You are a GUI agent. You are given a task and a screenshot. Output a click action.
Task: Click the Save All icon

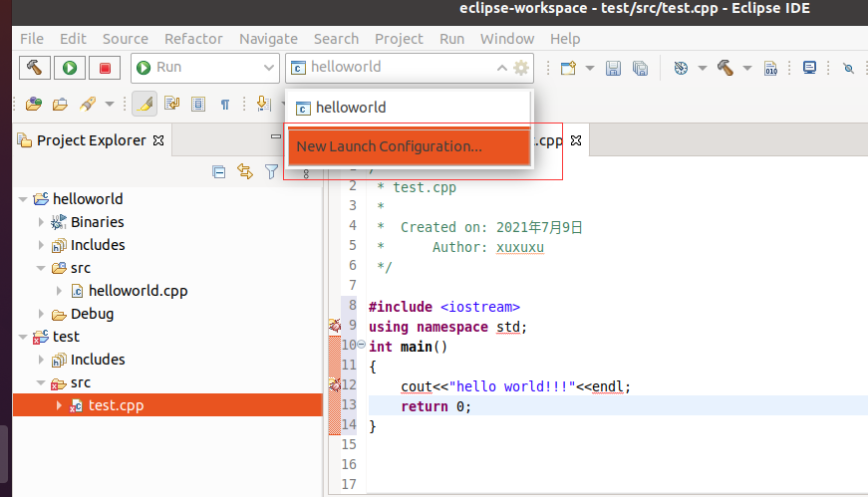[x=640, y=68]
